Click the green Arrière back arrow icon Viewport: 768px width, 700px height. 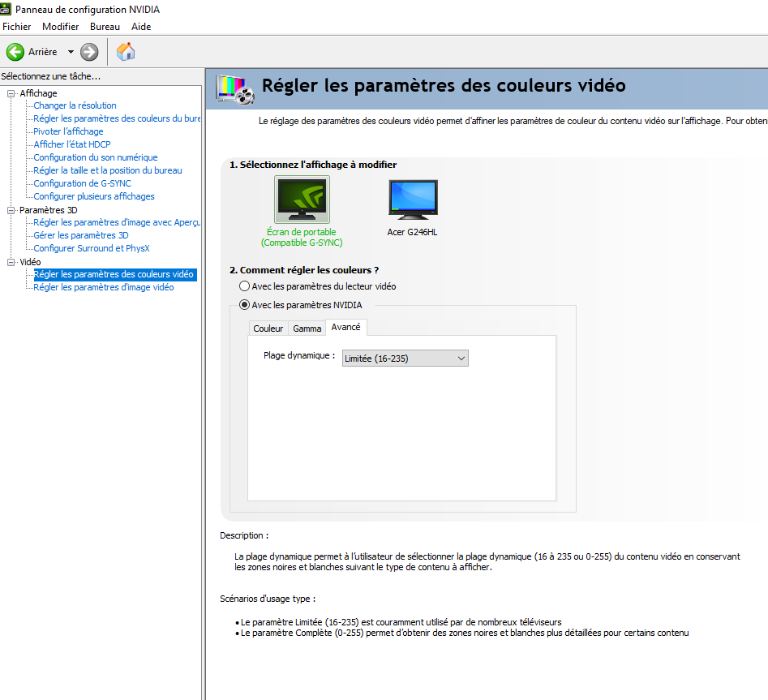(15, 52)
